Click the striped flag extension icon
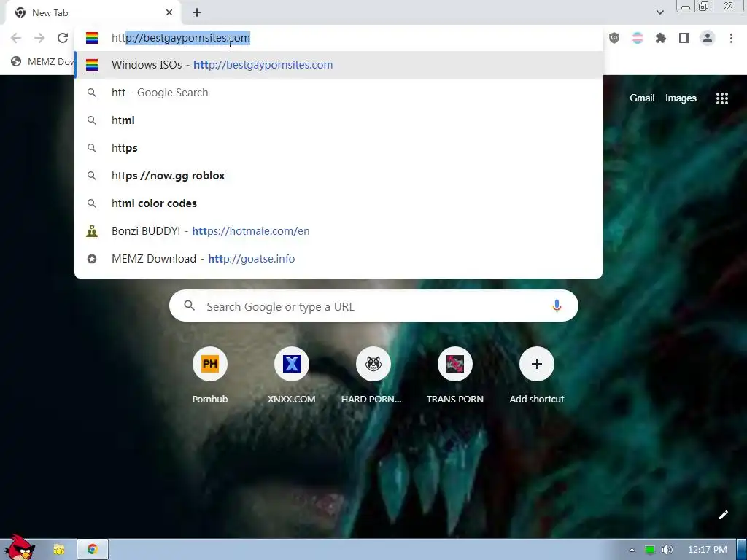Screen dimensions: 747x560 pyautogui.click(x=638, y=38)
